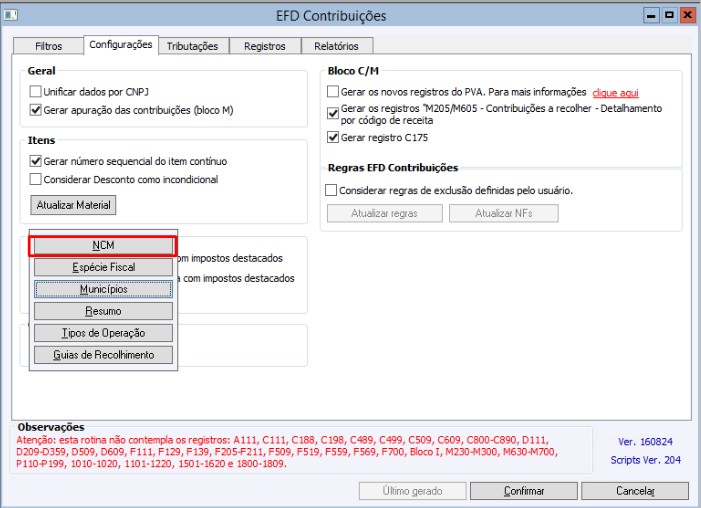
Task: Select Resumo in the popup menu
Action: coord(103,311)
